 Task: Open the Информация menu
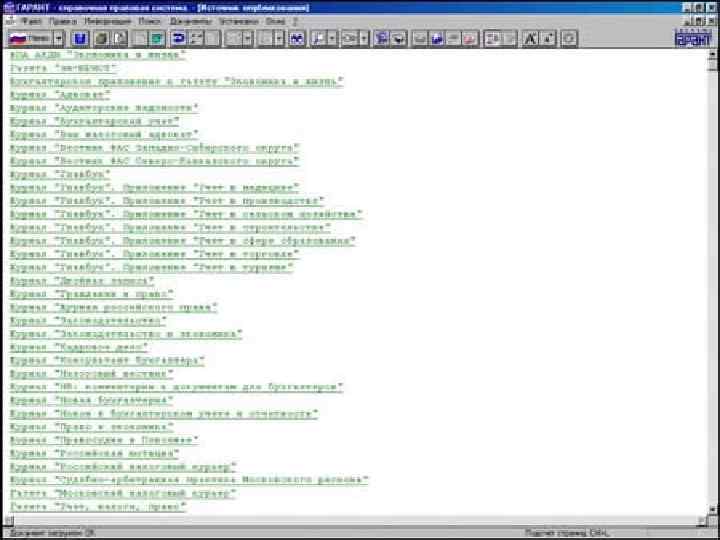coord(107,21)
